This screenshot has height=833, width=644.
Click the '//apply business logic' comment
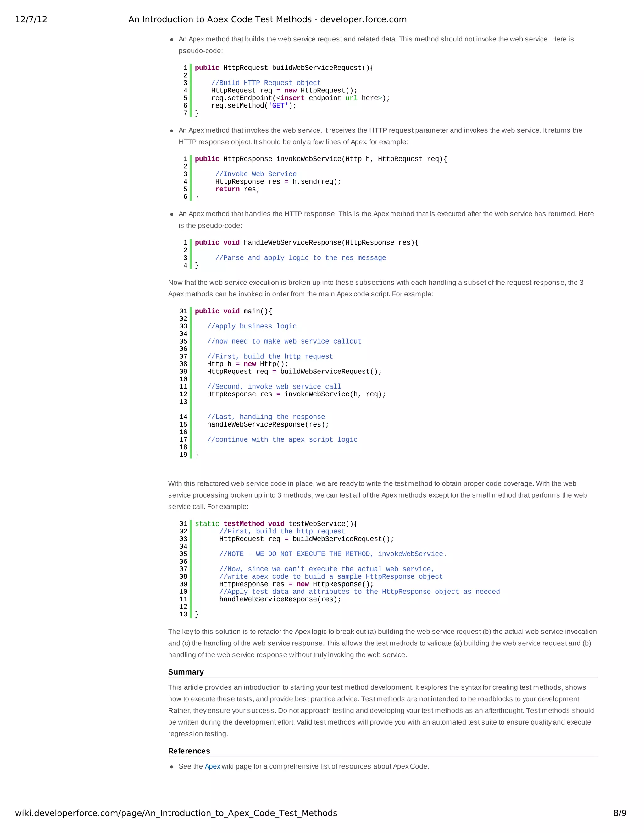click(x=252, y=326)
